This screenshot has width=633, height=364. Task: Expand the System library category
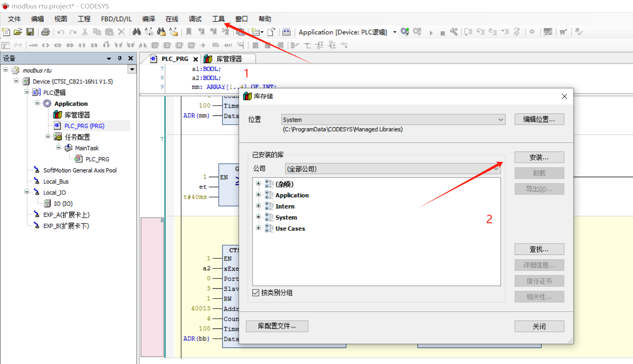[x=258, y=216]
